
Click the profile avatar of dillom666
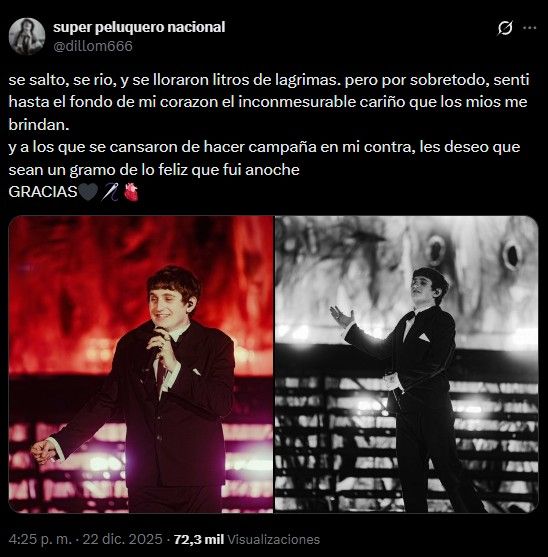[x=27, y=36]
